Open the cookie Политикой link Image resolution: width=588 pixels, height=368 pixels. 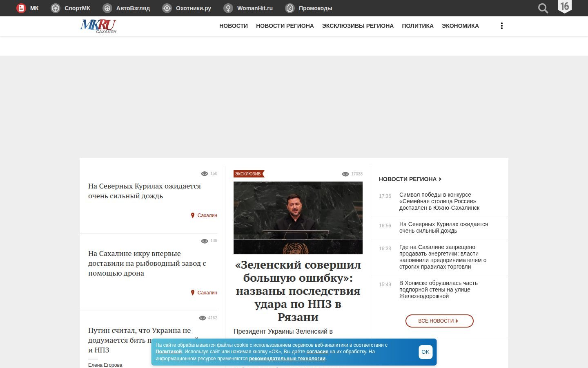[169, 352]
